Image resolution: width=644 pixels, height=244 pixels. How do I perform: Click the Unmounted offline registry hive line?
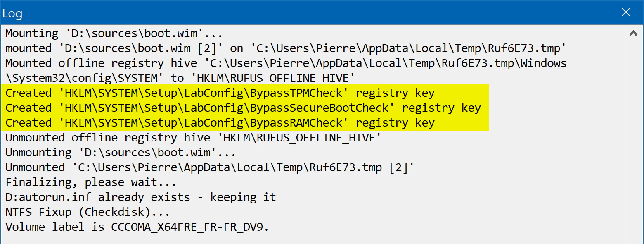(x=190, y=138)
